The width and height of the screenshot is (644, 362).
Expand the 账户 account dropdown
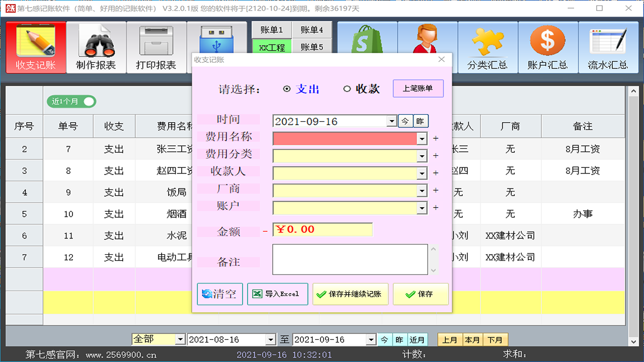(x=422, y=208)
